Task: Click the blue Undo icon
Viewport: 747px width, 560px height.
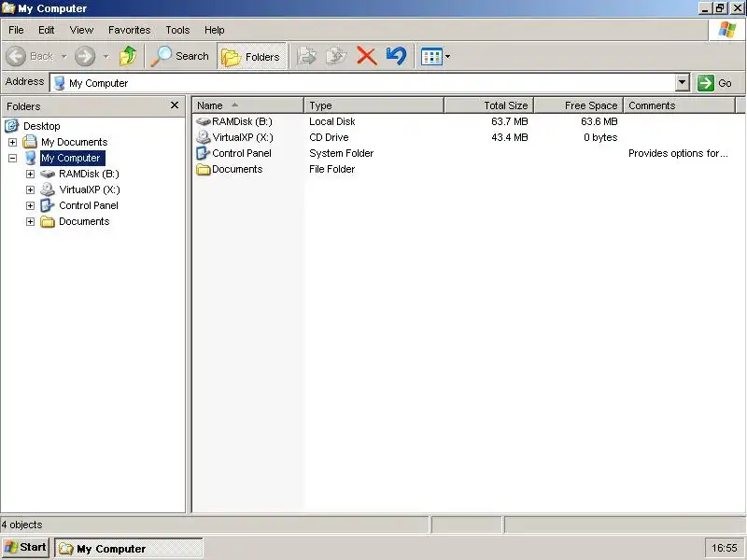Action: tap(396, 56)
